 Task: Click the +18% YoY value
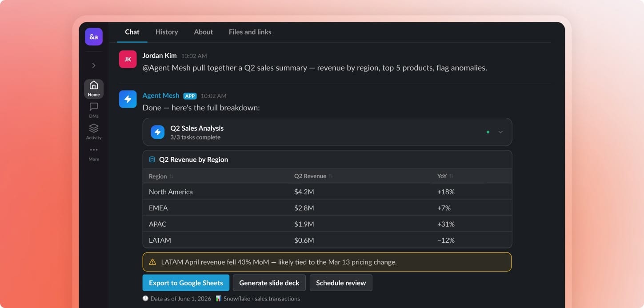[x=446, y=192]
